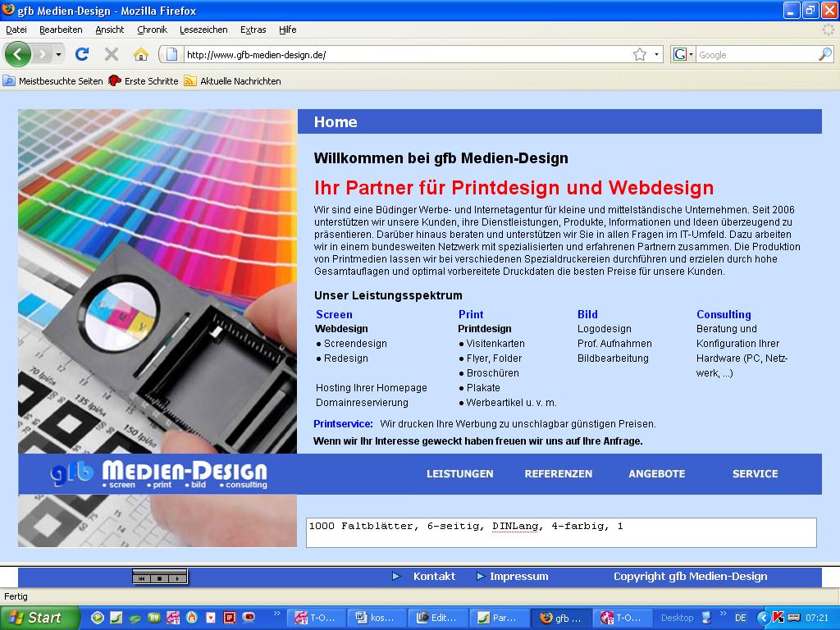Click the Screen heading link
The height and width of the screenshot is (630, 840).
point(334,314)
